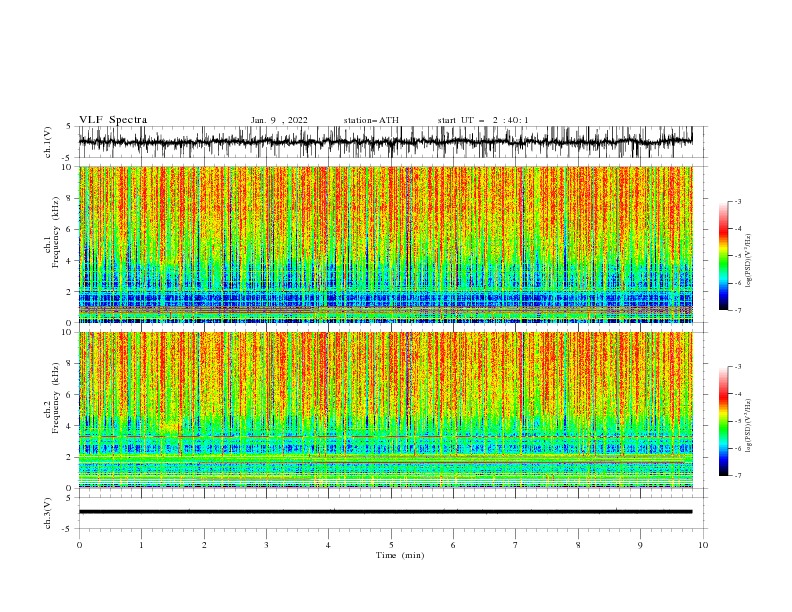792x612 pixels.
Task: Click the "5" minute time tick below the ch.3 panel
Action: (x=391, y=545)
